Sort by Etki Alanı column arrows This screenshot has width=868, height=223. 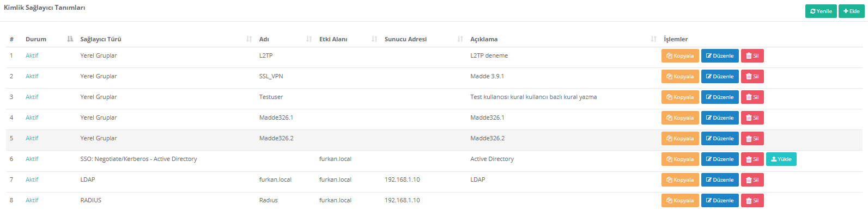click(x=374, y=39)
